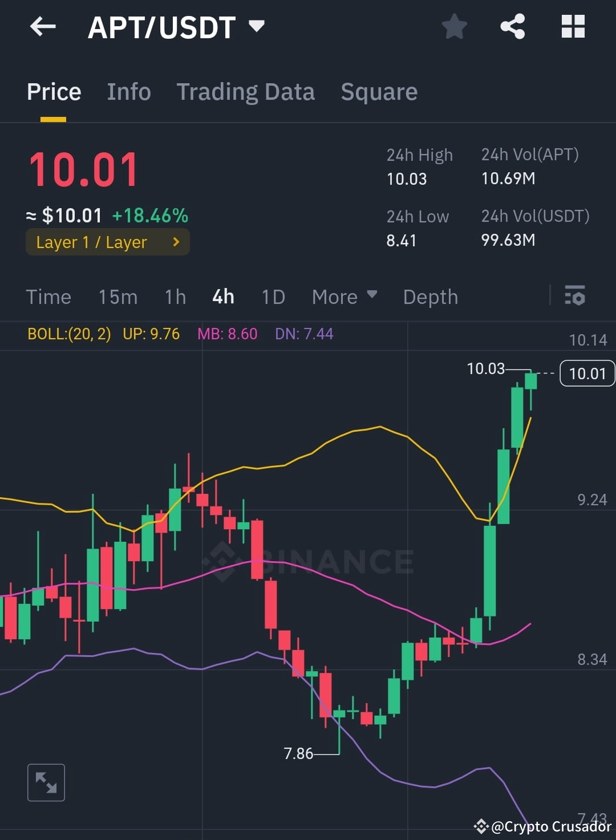Switch to the Square tab
Viewport: 616px width, 840px height.
click(x=379, y=92)
